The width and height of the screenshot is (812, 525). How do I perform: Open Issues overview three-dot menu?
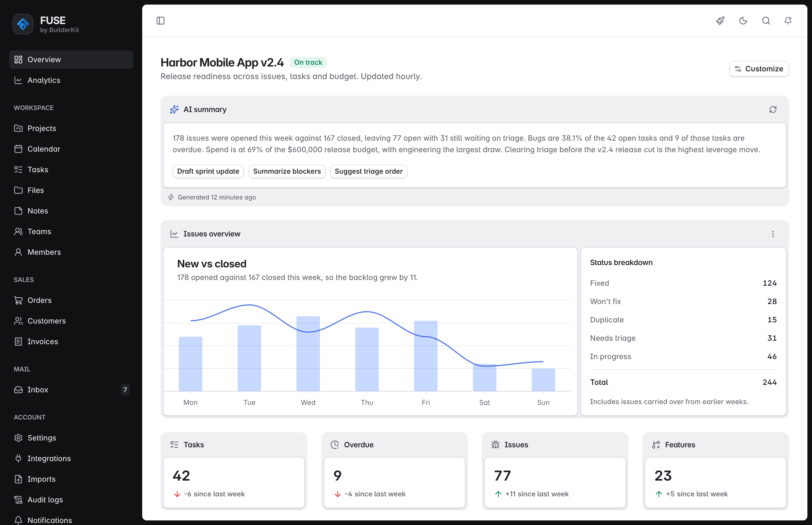(773, 234)
